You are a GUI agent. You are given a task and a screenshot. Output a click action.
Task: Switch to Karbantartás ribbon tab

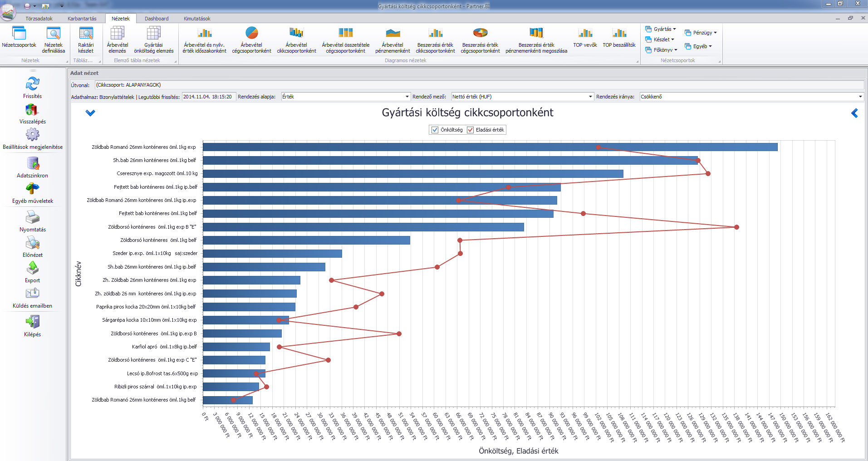(82, 19)
